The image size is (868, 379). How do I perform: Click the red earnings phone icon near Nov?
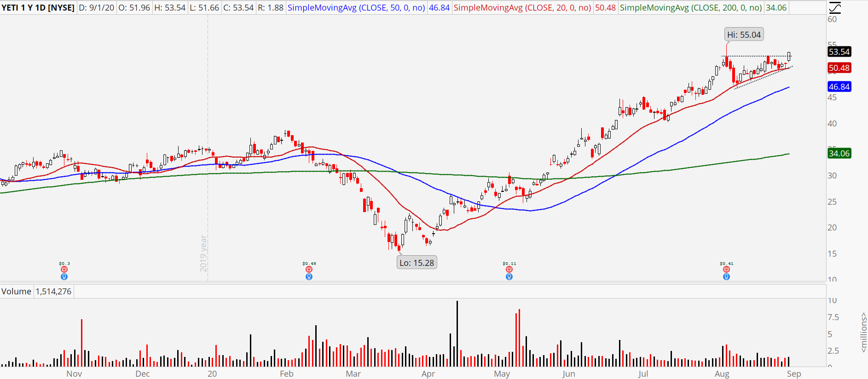[x=64, y=270]
